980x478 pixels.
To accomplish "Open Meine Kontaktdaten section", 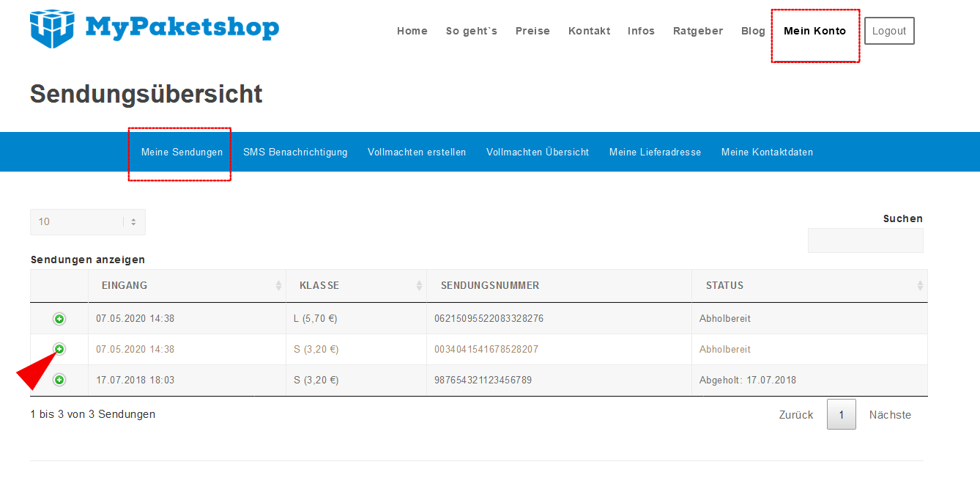I will tap(767, 152).
